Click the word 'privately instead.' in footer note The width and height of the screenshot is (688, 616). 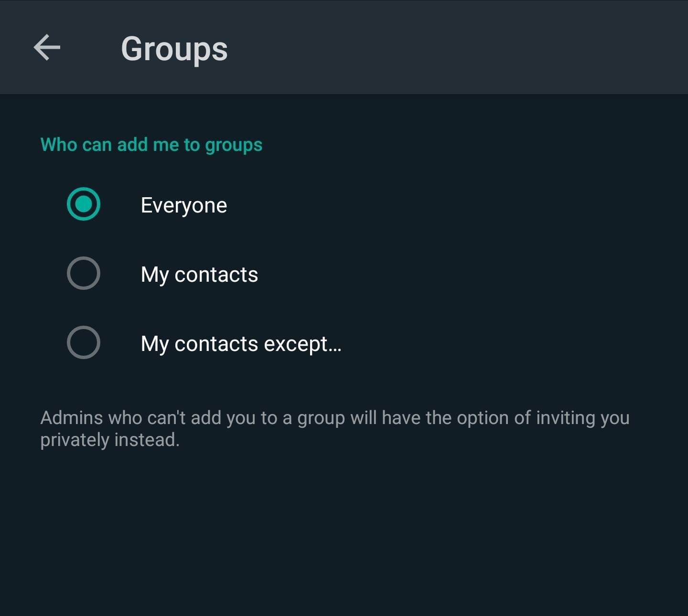pos(110,440)
